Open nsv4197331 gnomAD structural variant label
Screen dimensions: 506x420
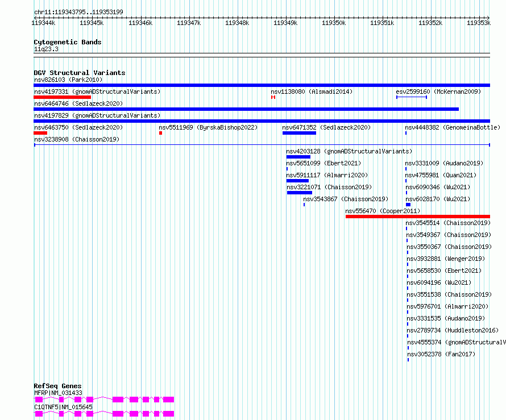[x=97, y=92]
